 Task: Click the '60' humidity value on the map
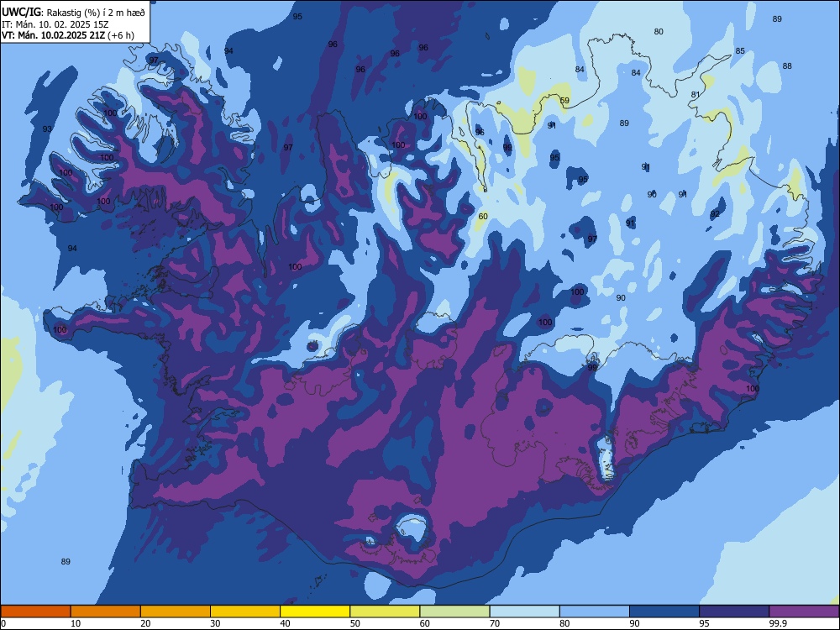[483, 217]
